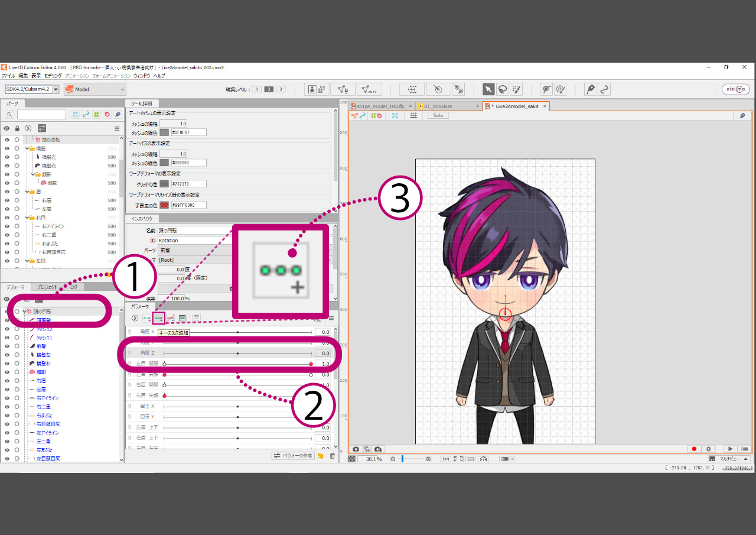Collapse the 眉 folder
The height and width of the screenshot is (535, 756).
point(27,192)
